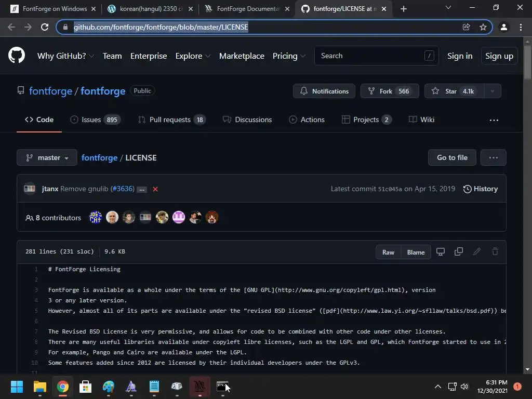View the Raw file
The height and width of the screenshot is (399, 532).
(x=388, y=252)
